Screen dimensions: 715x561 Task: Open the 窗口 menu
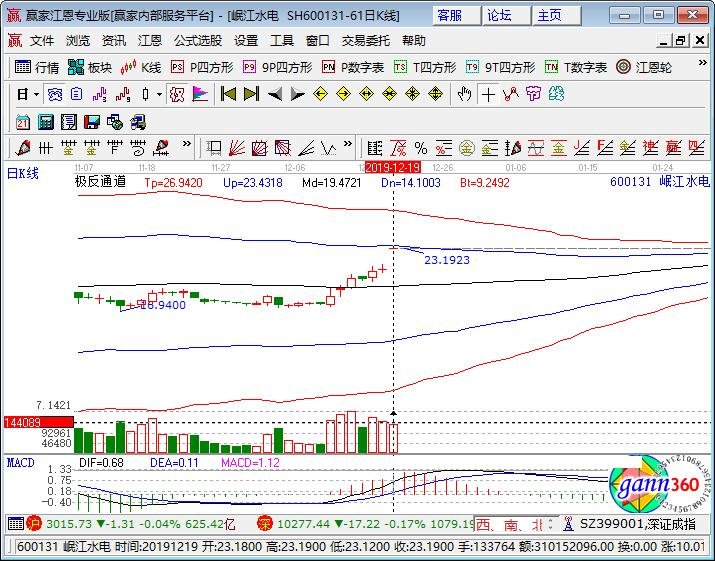(x=317, y=41)
